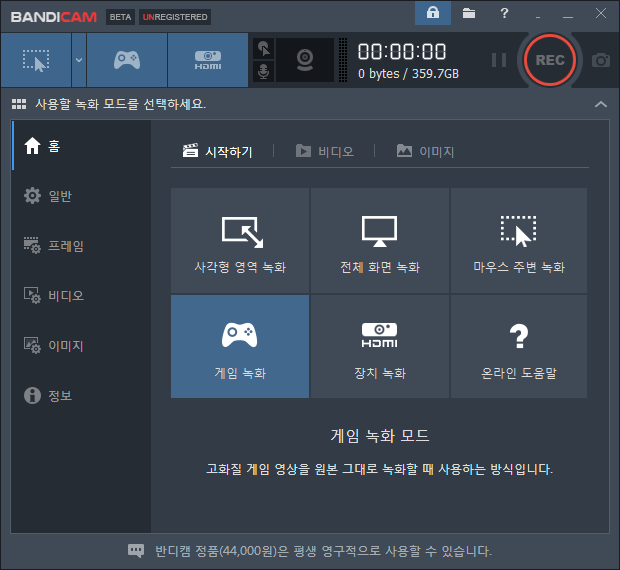Open the screen mode dropdown arrow
Viewport: 620px width, 570px height.
click(79, 60)
